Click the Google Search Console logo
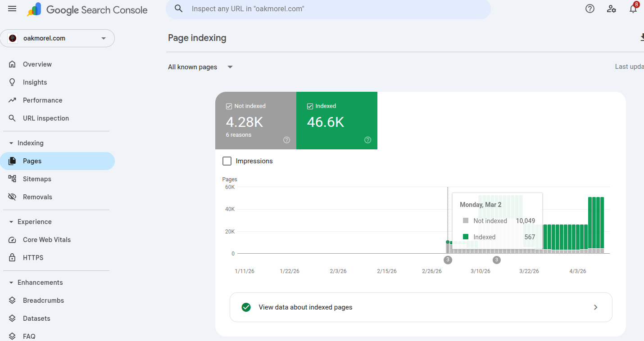The image size is (644, 341). 87,9
